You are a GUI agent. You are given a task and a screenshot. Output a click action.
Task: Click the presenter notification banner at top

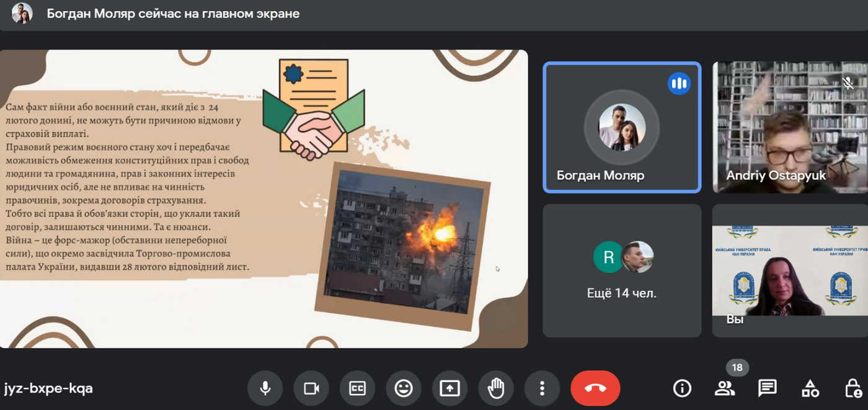tap(174, 14)
